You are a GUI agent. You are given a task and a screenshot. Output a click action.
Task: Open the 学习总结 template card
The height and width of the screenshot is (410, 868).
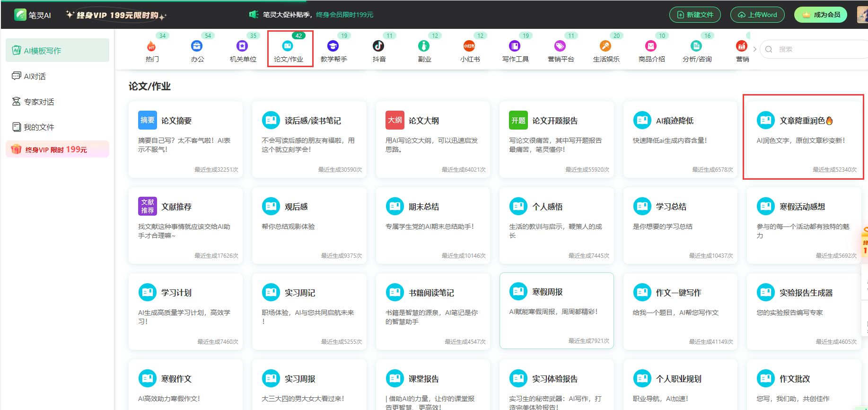[x=680, y=225]
